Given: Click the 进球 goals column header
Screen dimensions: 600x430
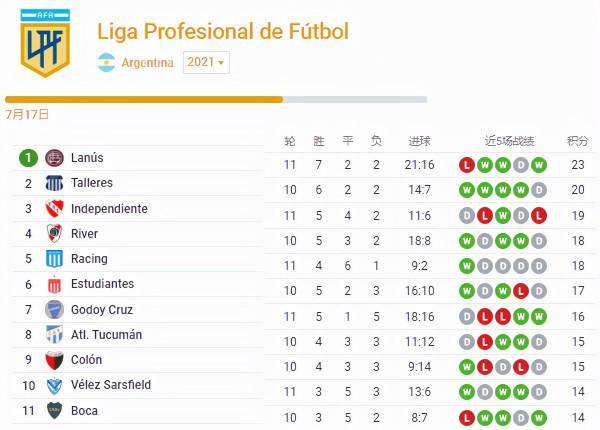Looking at the screenshot, I should [421, 140].
